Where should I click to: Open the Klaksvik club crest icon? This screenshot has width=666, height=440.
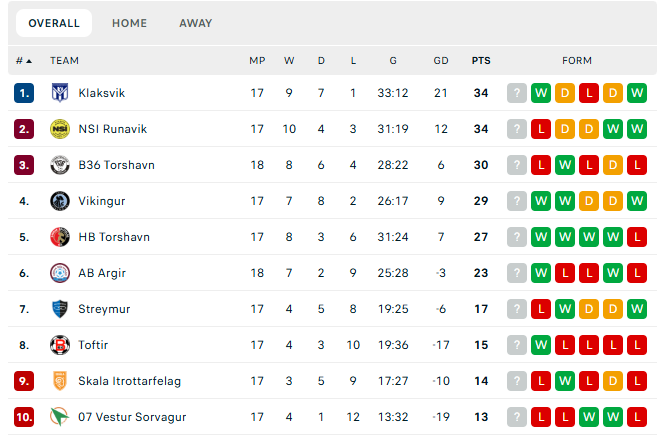pos(60,93)
